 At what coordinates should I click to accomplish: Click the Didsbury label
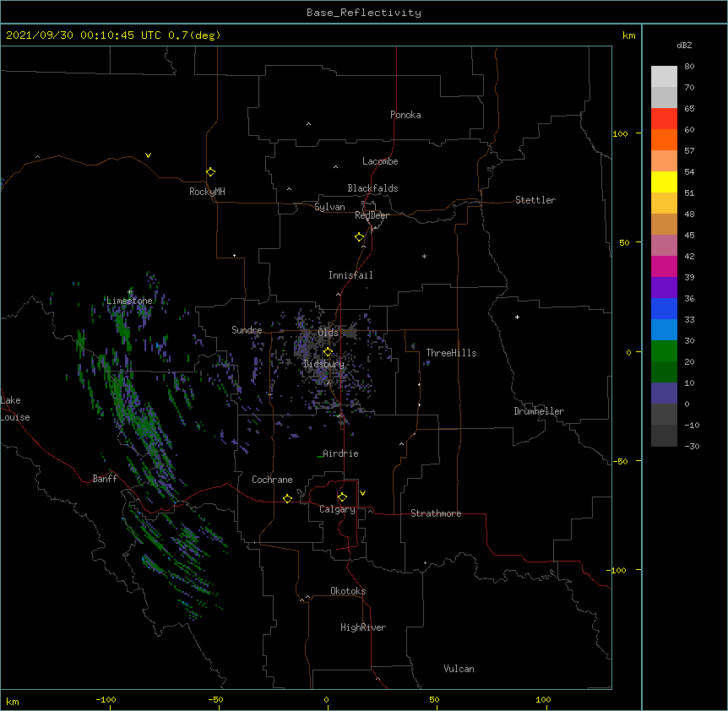(324, 364)
